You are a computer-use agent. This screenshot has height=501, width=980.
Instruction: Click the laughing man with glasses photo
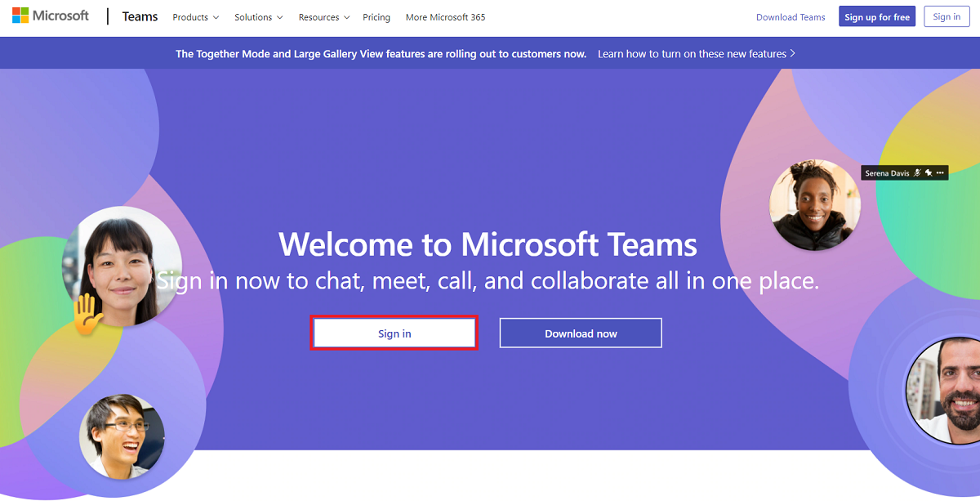(122, 436)
